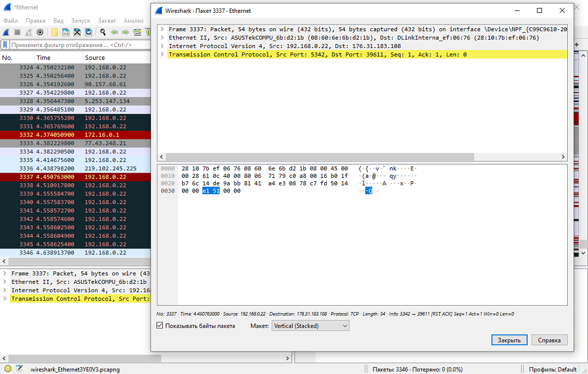Open the Запуск menu
The width and height of the screenshot is (588, 374).
pyautogui.click(x=81, y=21)
